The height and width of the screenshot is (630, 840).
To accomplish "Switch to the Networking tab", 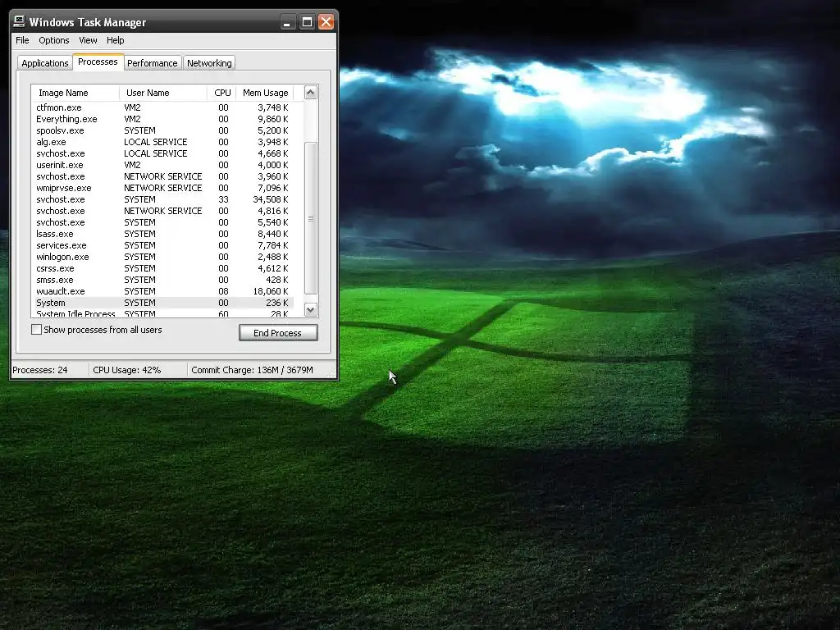I will (209, 63).
